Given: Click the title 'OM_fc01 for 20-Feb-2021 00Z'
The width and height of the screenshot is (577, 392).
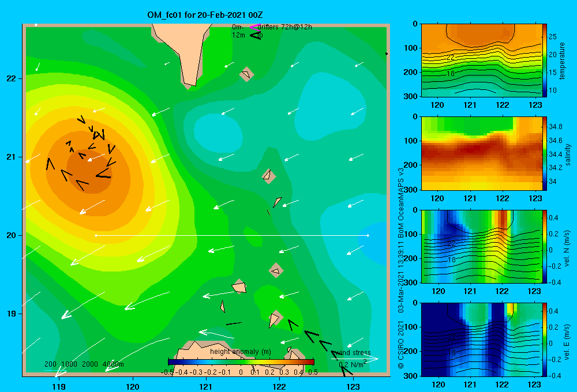Looking at the screenshot, I should pos(205,15).
